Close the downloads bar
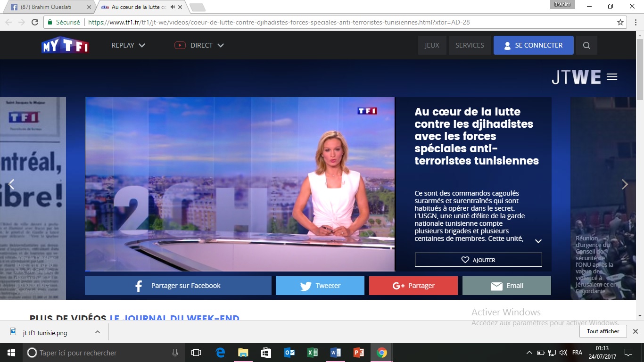Image resolution: width=644 pixels, height=362 pixels. [635, 331]
